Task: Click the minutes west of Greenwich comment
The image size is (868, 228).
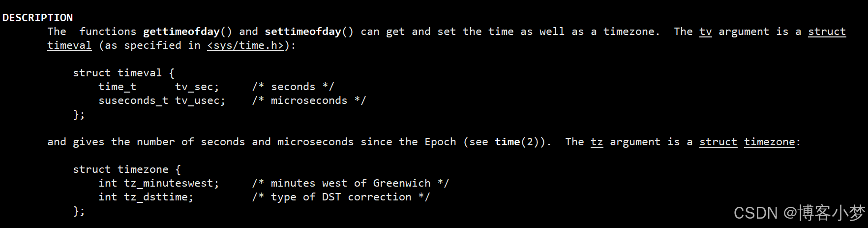Action: pyautogui.click(x=351, y=183)
